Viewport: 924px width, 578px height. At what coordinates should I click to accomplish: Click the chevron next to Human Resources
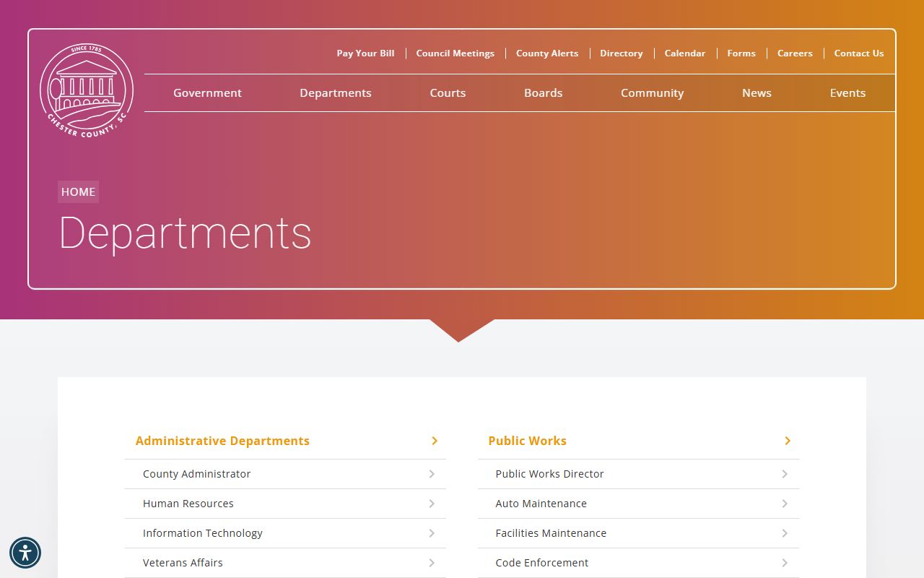(432, 504)
